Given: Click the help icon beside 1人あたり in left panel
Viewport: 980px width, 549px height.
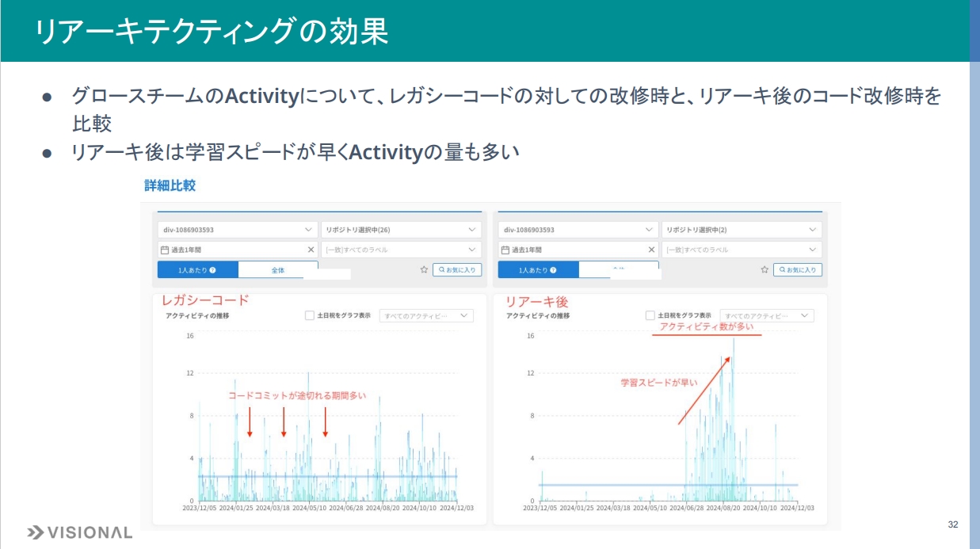Looking at the screenshot, I should coord(212,270).
